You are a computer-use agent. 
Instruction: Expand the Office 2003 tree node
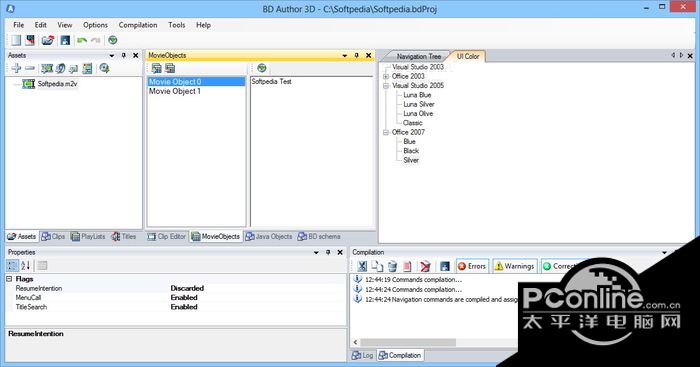coord(386,76)
